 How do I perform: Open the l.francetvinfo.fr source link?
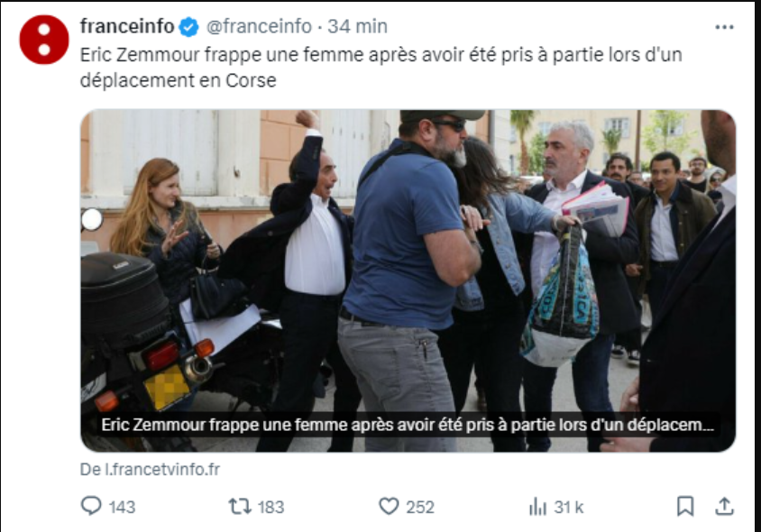click(x=150, y=470)
